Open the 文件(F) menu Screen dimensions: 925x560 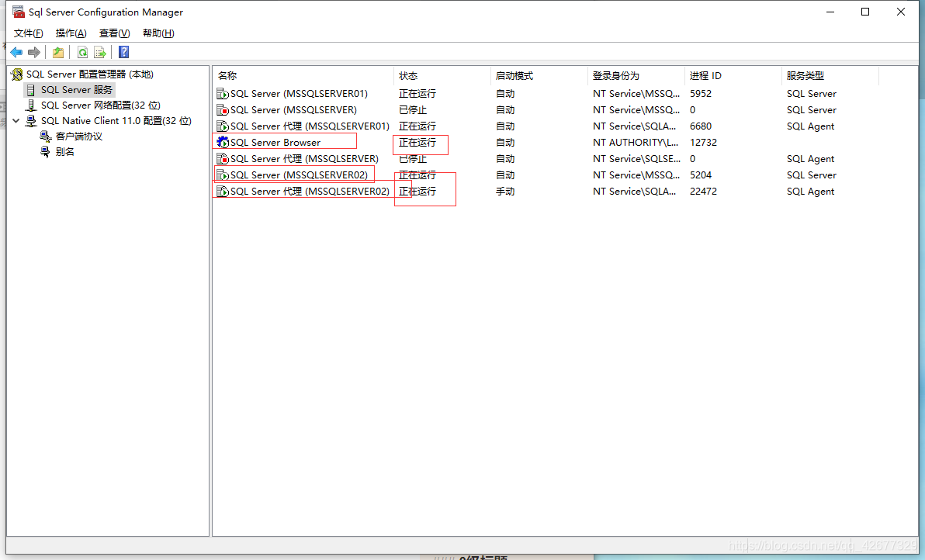tap(28, 33)
